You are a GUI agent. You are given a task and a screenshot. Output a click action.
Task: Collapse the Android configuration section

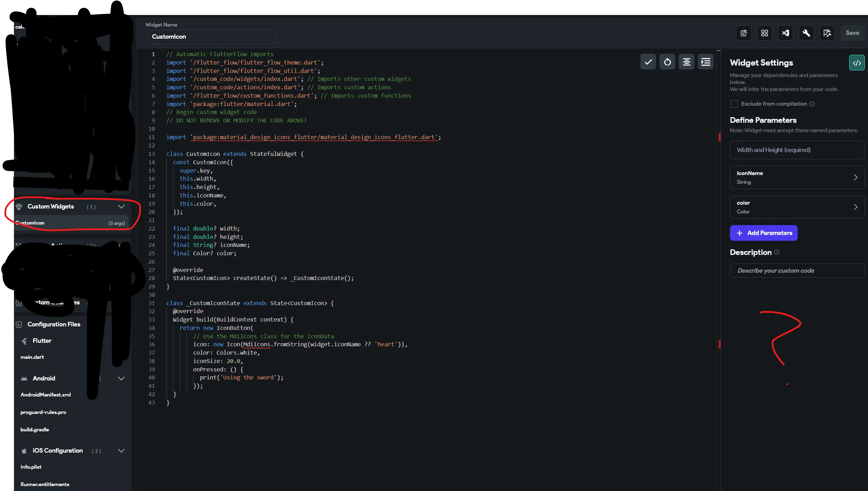[121, 378]
